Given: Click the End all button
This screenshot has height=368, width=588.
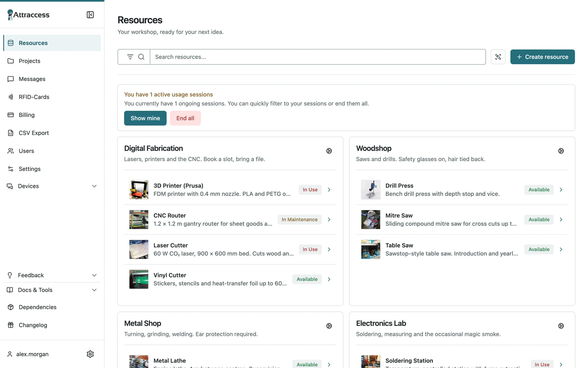Looking at the screenshot, I should point(185,118).
